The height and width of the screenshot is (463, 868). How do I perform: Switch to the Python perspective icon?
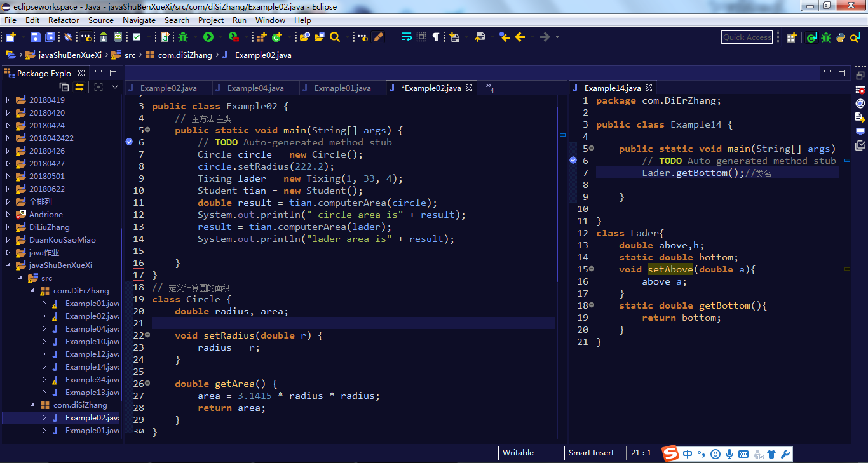coord(841,37)
